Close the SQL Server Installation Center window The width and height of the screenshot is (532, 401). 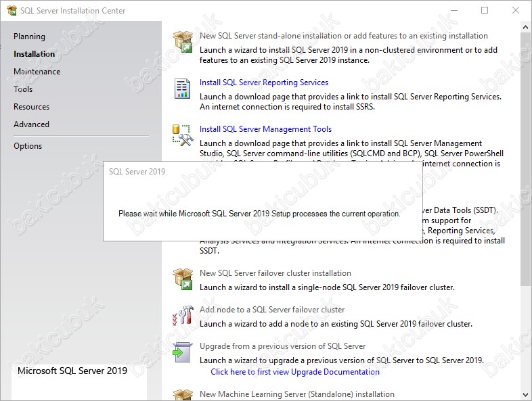[515, 11]
